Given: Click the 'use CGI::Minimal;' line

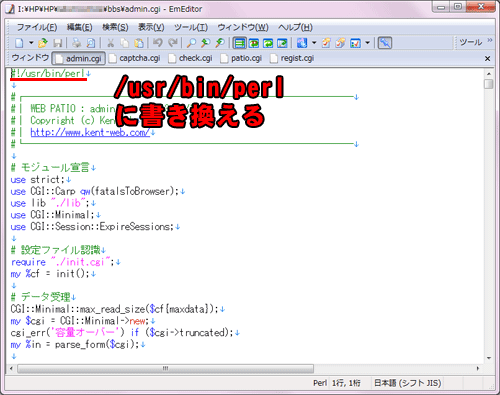Looking at the screenshot, I should [52, 215].
